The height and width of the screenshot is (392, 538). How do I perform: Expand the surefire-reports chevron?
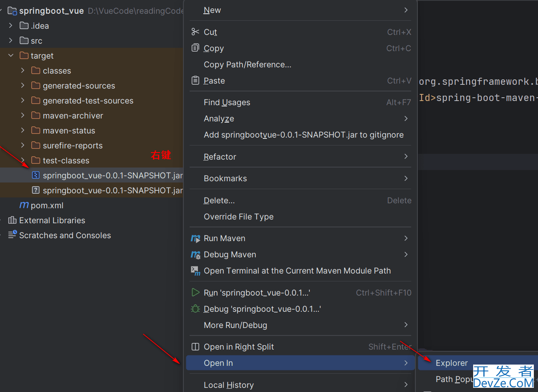coord(22,145)
